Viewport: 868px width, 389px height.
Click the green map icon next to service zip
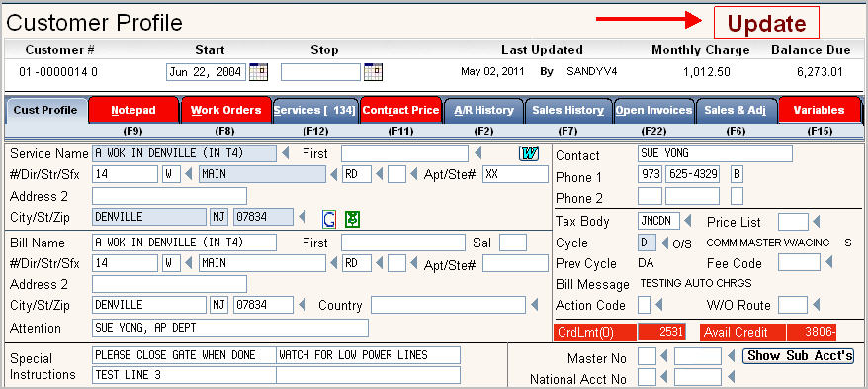click(352, 219)
